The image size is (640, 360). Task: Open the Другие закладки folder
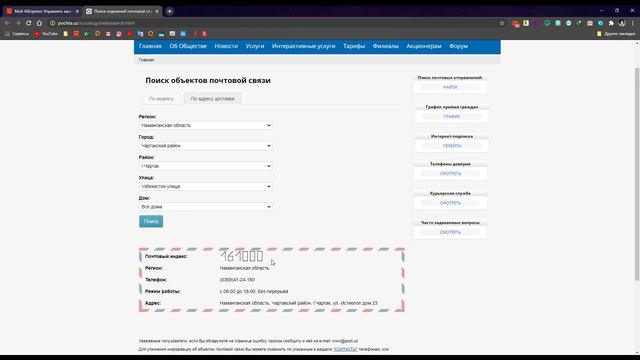click(616, 34)
